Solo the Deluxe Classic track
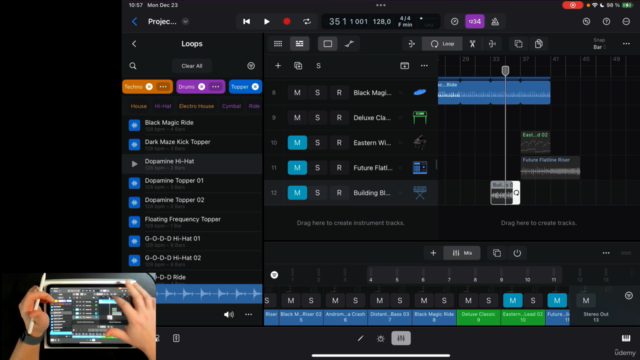 (318, 118)
